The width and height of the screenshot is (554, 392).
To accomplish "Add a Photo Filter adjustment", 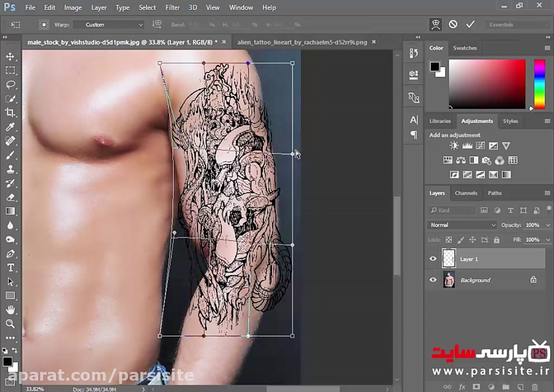I will click(x=486, y=161).
